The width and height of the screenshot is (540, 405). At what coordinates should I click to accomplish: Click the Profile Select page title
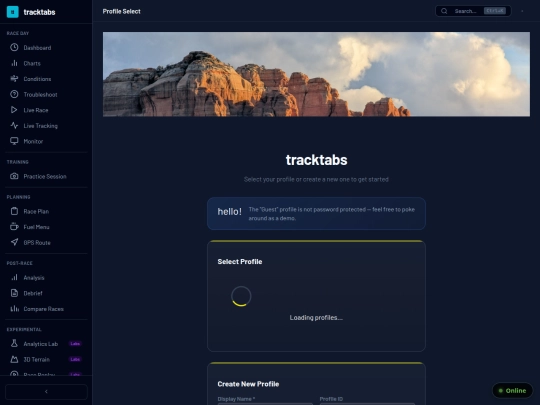point(121,11)
